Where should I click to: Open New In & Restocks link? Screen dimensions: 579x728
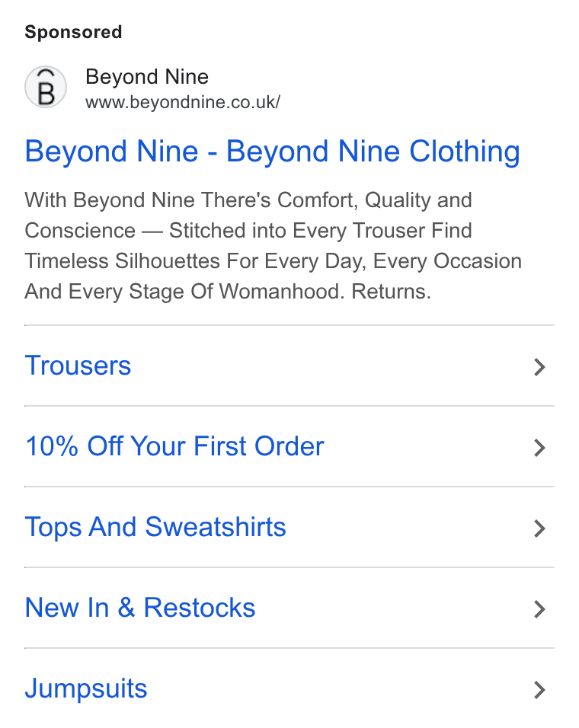pyautogui.click(x=140, y=608)
